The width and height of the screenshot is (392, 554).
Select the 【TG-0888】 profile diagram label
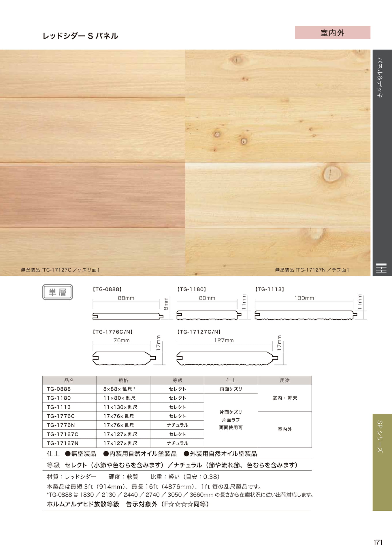[107, 289]
